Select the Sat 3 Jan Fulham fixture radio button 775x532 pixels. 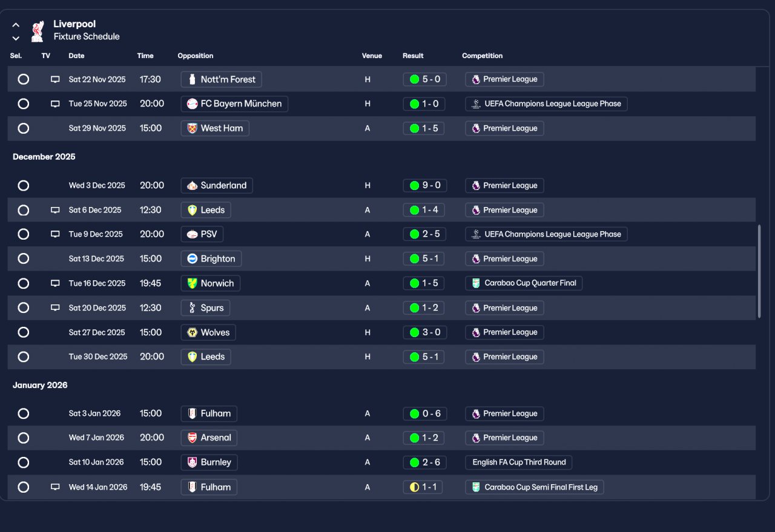(x=24, y=413)
